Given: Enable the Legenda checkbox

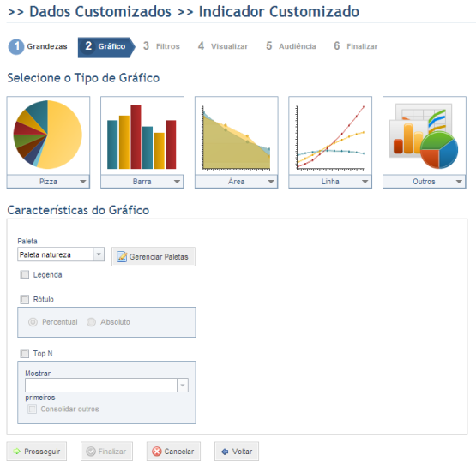Looking at the screenshot, I should tap(25, 275).
